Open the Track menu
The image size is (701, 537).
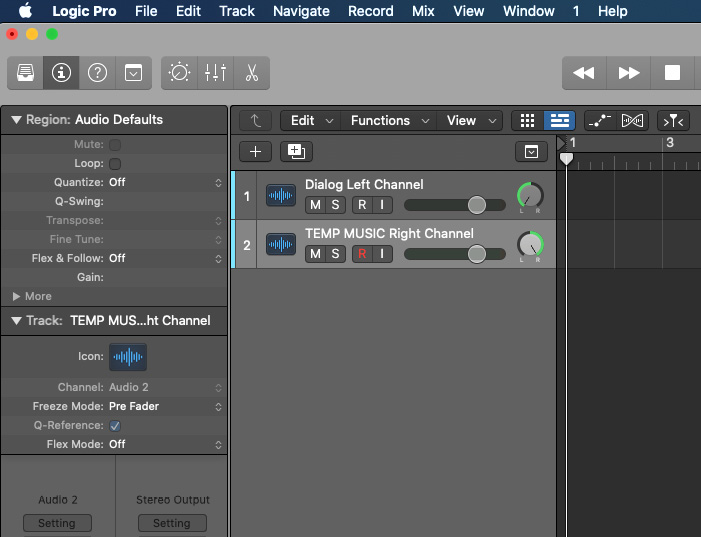click(236, 11)
